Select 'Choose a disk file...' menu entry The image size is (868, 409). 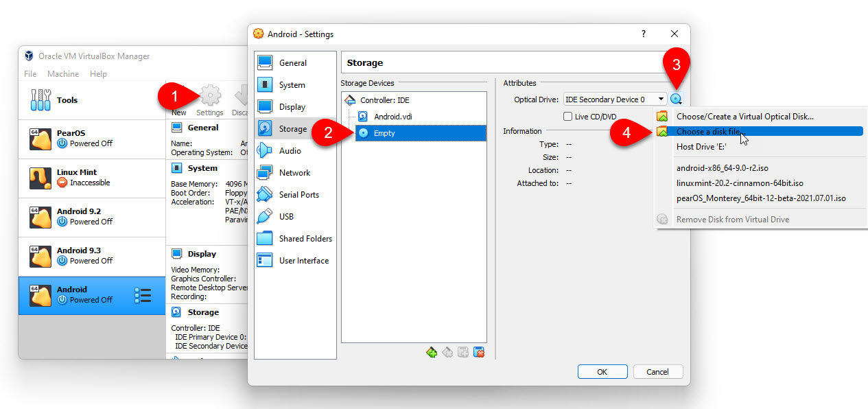coord(760,131)
